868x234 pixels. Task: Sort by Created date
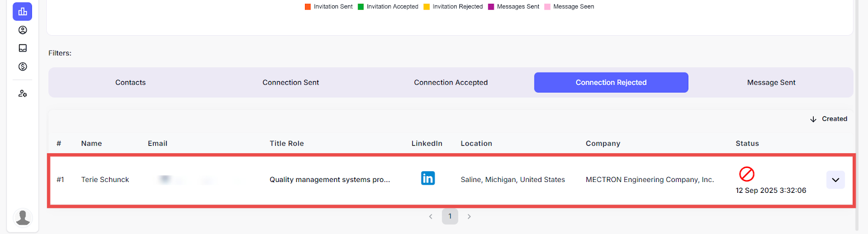click(x=828, y=119)
